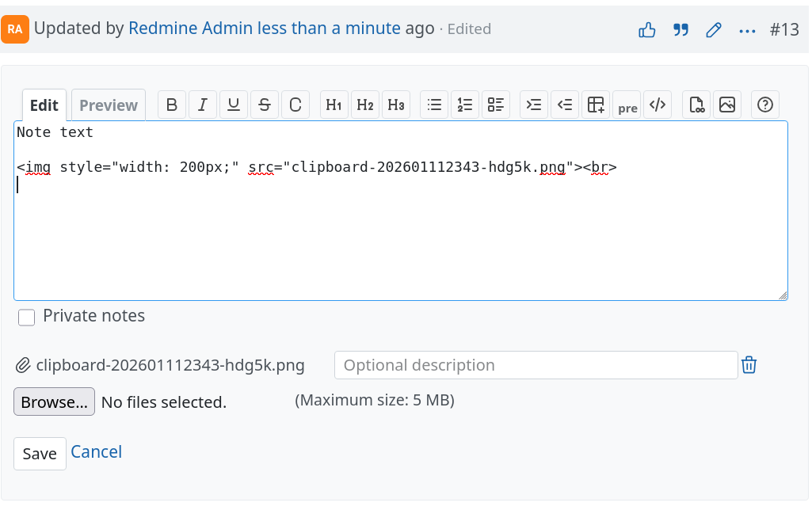The image size is (812, 510).
Task: Click the Optional description field
Action: [536, 365]
